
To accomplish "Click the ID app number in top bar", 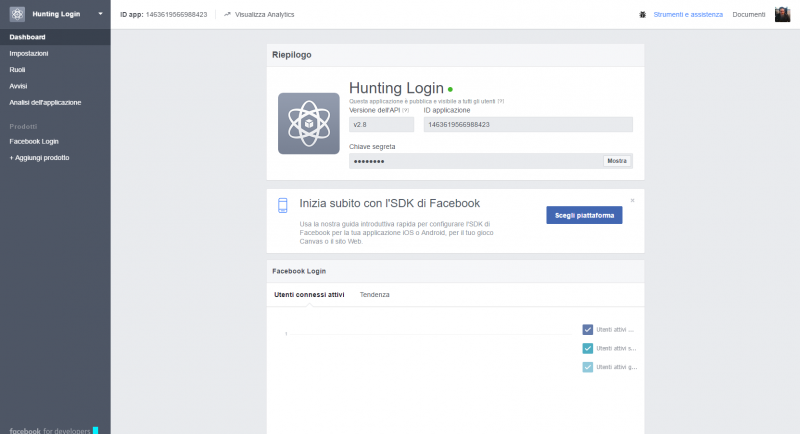I will pyautogui.click(x=176, y=15).
